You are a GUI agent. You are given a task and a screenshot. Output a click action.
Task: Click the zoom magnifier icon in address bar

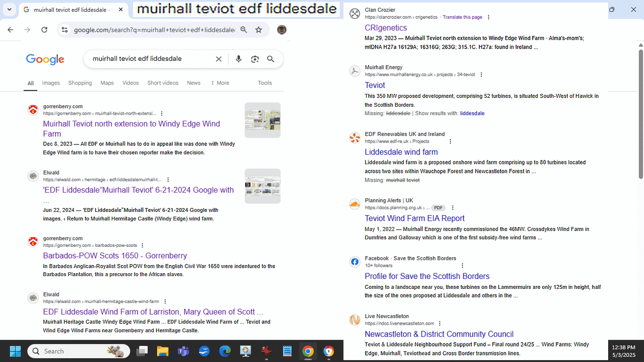[x=243, y=30]
